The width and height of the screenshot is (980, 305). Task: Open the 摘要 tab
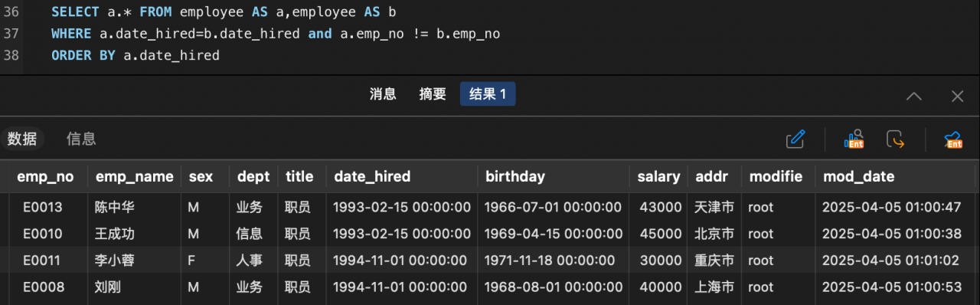pos(433,94)
